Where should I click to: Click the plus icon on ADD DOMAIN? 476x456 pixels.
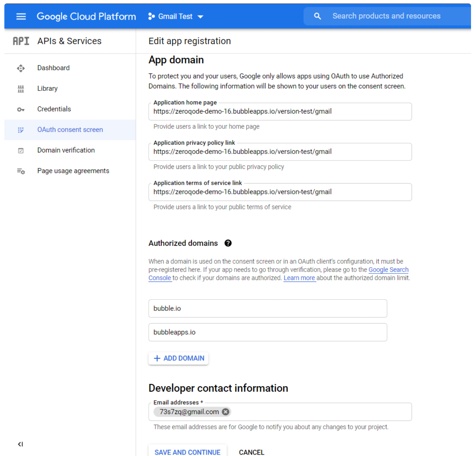click(x=157, y=358)
